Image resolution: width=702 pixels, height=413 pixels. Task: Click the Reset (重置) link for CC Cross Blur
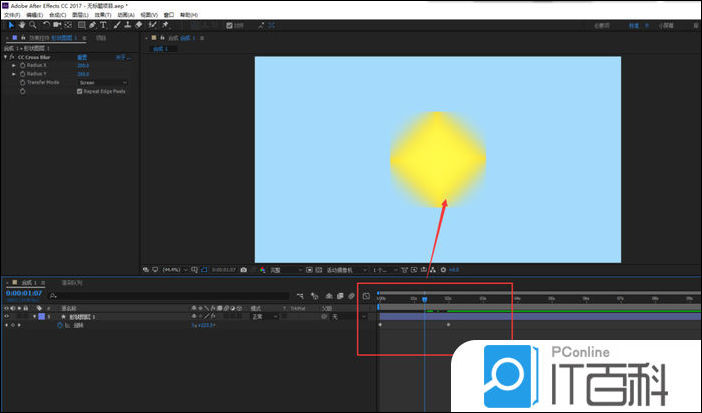[x=83, y=58]
